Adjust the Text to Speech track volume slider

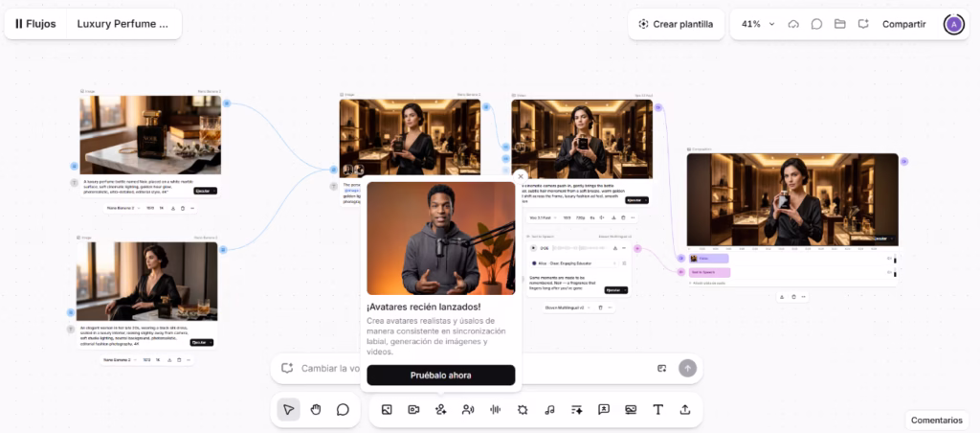pyautogui.click(x=895, y=272)
